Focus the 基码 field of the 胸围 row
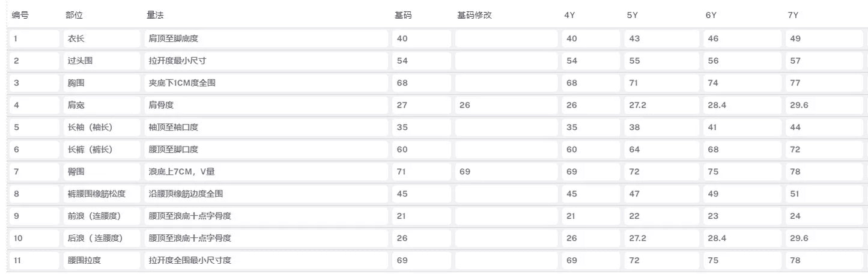 pos(421,83)
